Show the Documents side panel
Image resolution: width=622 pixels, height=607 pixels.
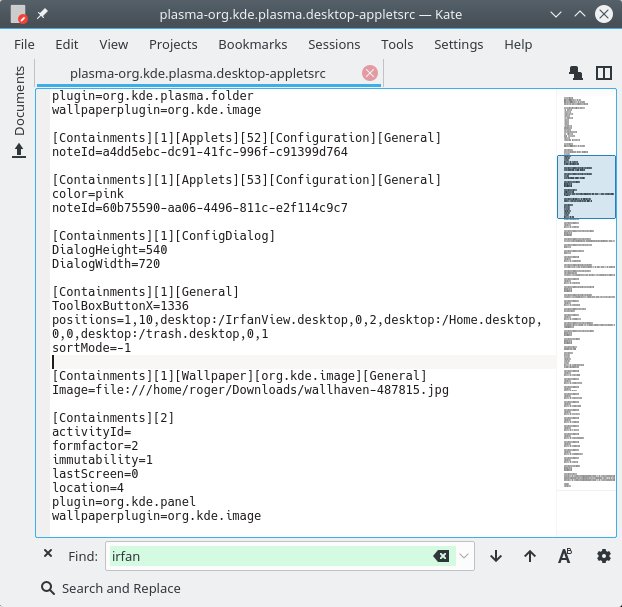tap(19, 101)
